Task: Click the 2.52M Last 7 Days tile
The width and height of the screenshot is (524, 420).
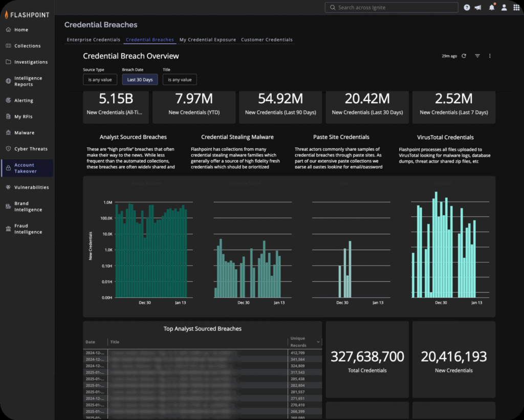Action: [x=454, y=107]
